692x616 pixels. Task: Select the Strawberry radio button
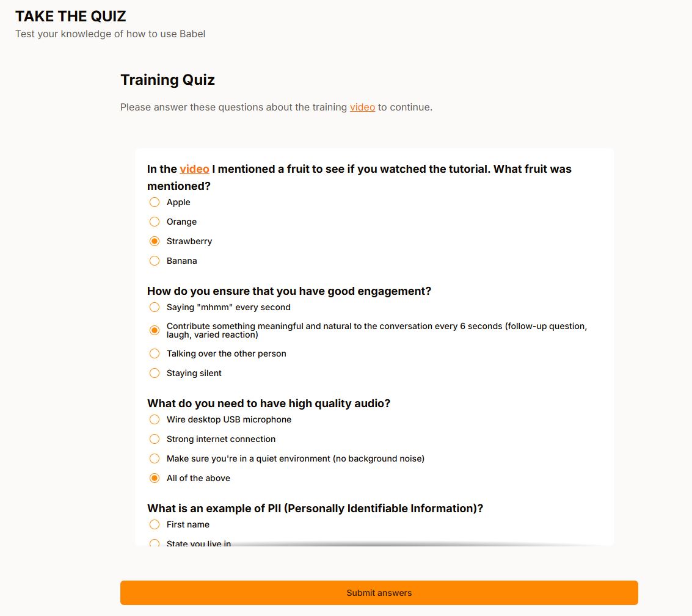[155, 241]
